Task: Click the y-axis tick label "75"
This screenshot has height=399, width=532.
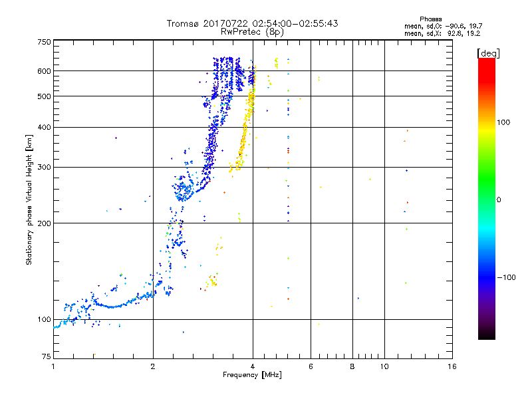Action: (x=47, y=356)
